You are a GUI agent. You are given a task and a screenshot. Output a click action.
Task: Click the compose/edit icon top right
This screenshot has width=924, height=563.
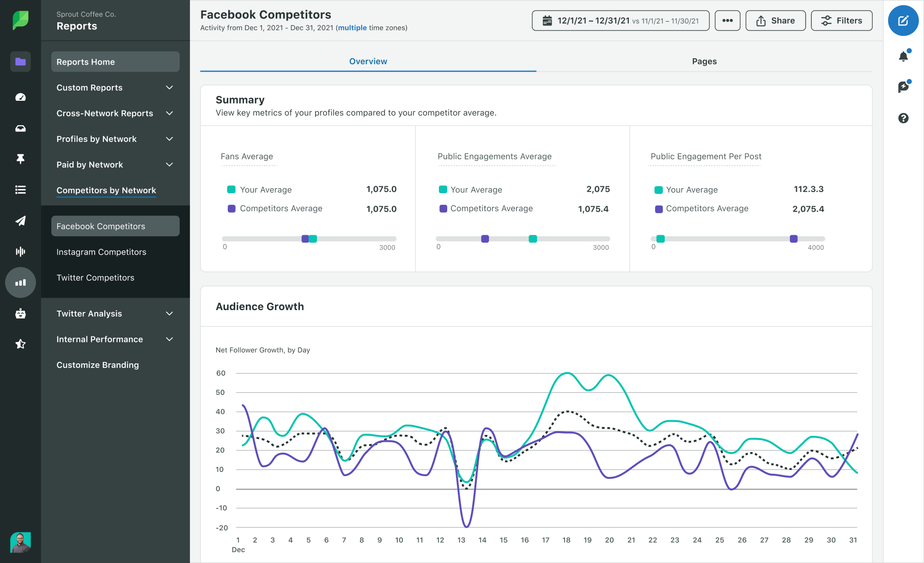coord(904,20)
